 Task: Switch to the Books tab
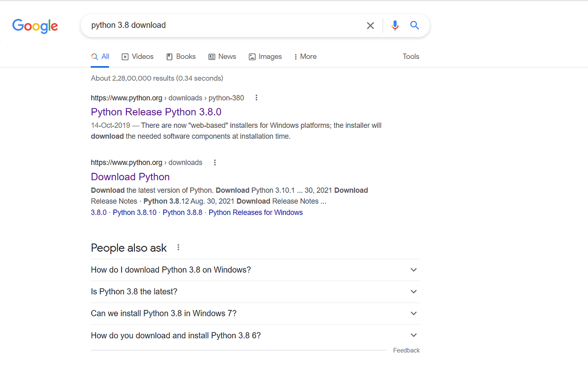[181, 57]
